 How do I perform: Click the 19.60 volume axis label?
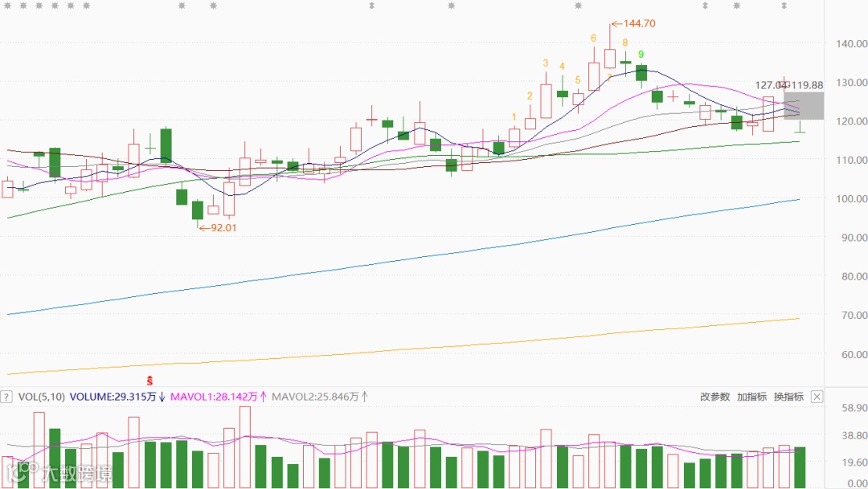click(x=854, y=463)
